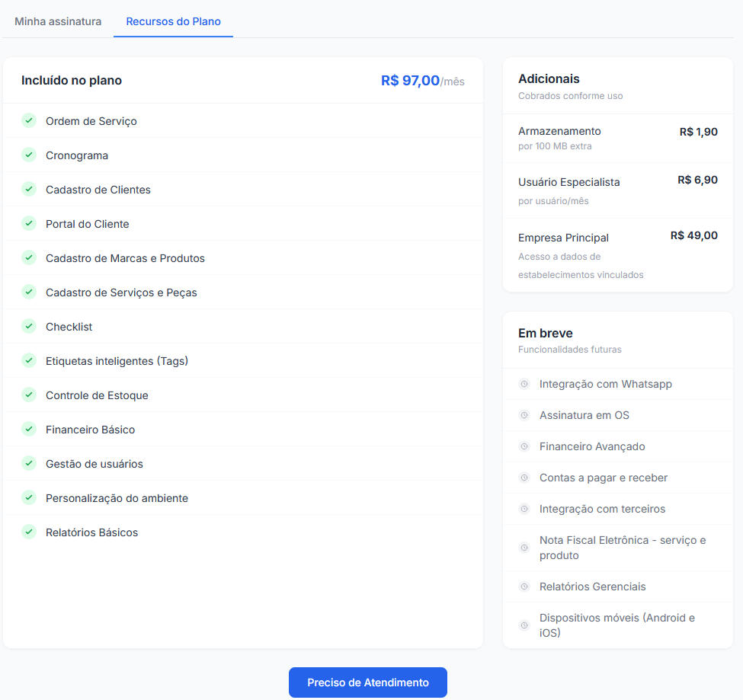Click the Cadastro de Clientes text
743x700 pixels.
coord(98,190)
